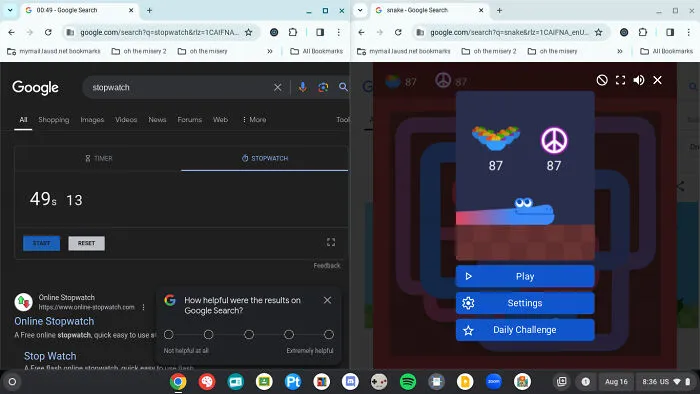
Task: Open All Bookmarks folder in stopwatch window
Action: 317,51
